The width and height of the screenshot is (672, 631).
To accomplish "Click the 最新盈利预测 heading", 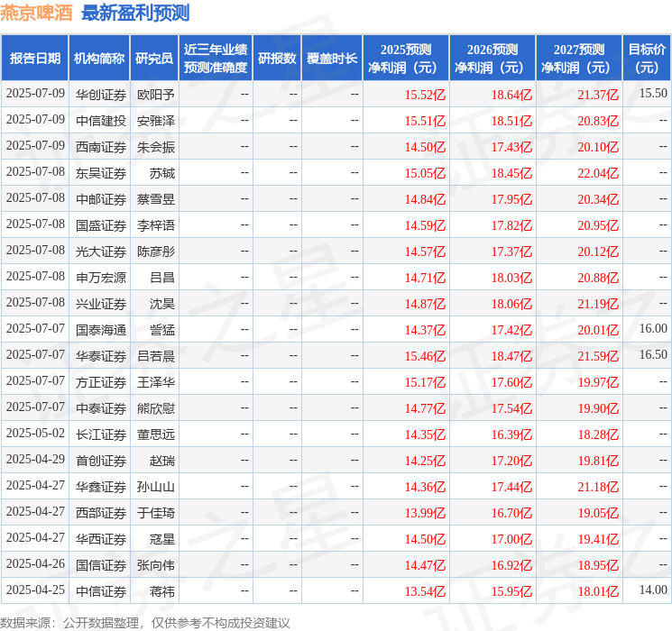I will (135, 14).
